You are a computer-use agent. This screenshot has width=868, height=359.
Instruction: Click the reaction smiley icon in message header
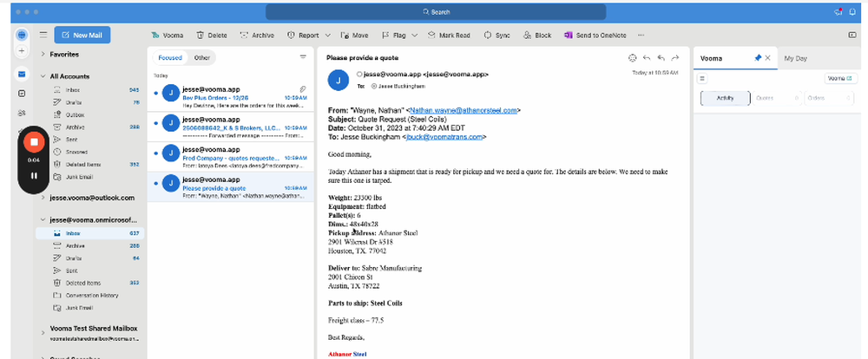tap(633, 57)
